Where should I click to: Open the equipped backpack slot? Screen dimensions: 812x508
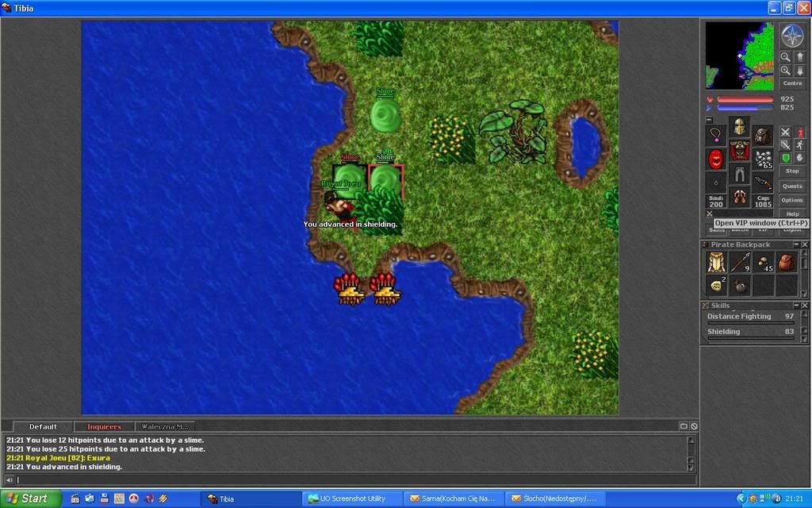(763, 135)
